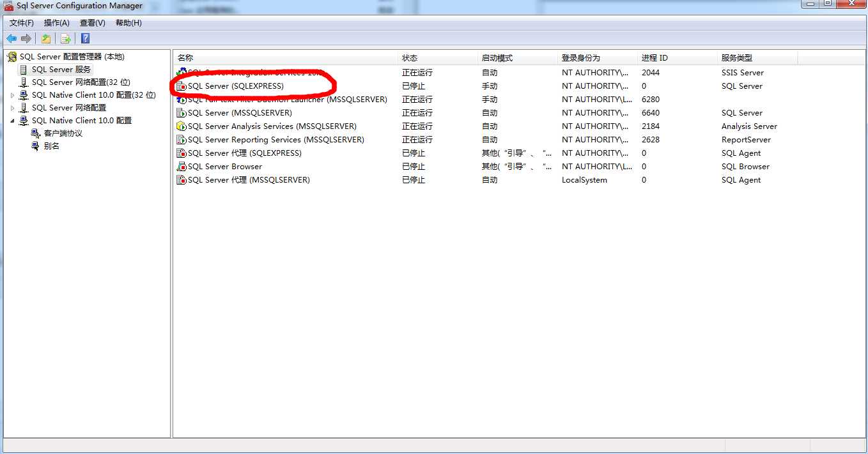868x454 pixels.
Task: Click the SQL Server 代理 (MSSQLSERVER) row icon
Action: 182,180
